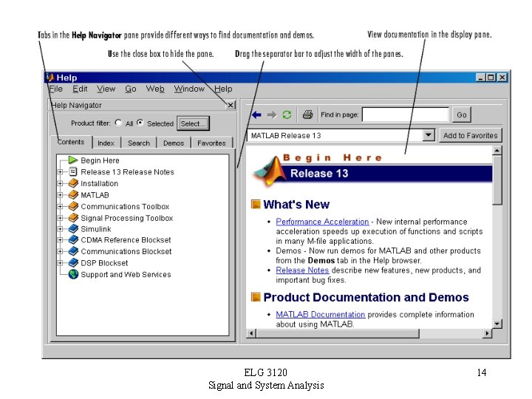This screenshot has width=532, height=399.
Task: Open the Edit menu
Action: point(80,89)
